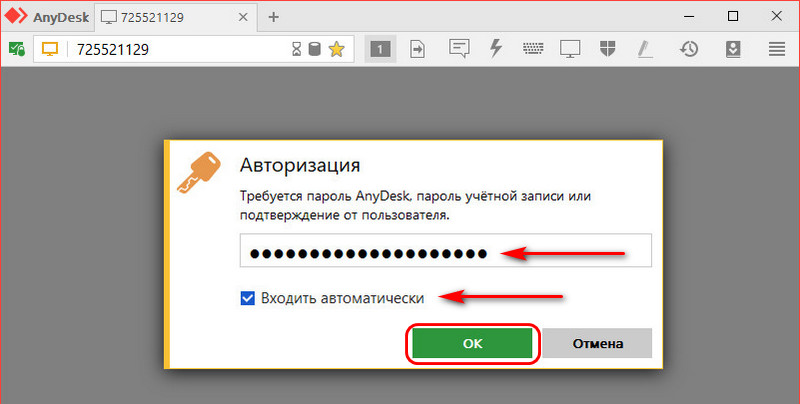This screenshot has height=404, width=800.
Task: Open the lightning bolt actions menu
Action: click(496, 48)
